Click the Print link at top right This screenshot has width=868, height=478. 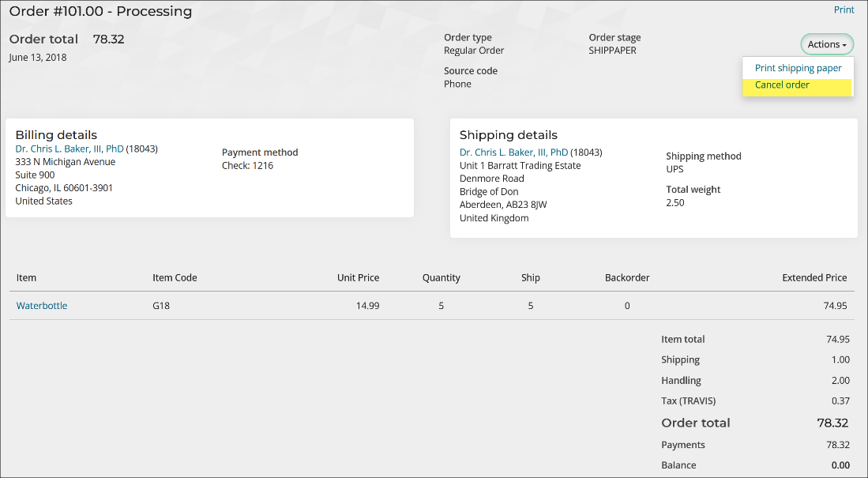(x=844, y=9)
